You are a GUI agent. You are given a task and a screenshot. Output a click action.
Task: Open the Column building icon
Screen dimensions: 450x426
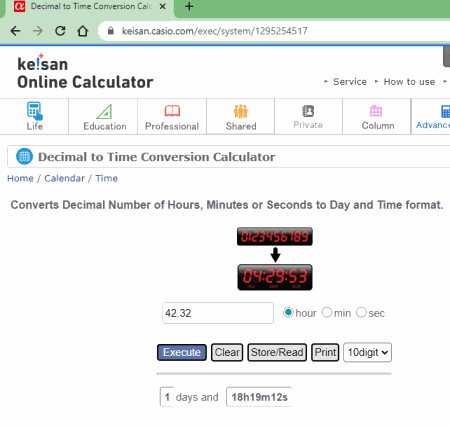376,111
